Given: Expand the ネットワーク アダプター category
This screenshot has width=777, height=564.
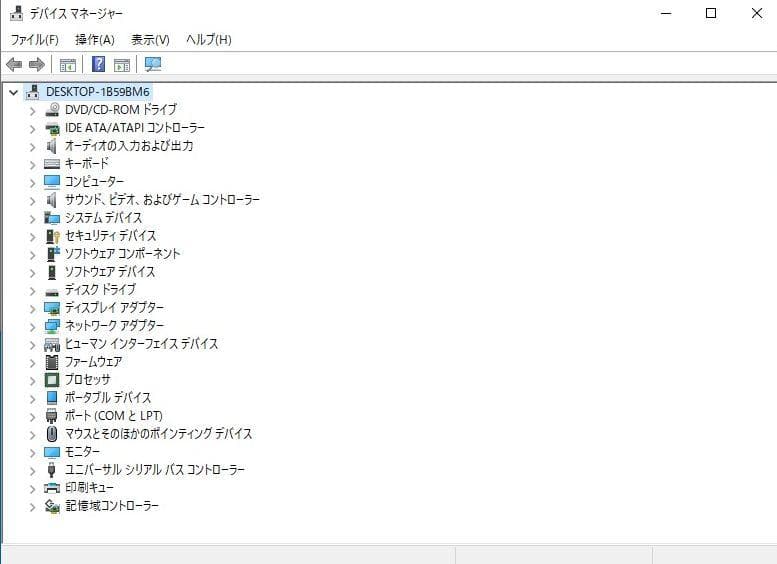Looking at the screenshot, I should pyautogui.click(x=33, y=327).
